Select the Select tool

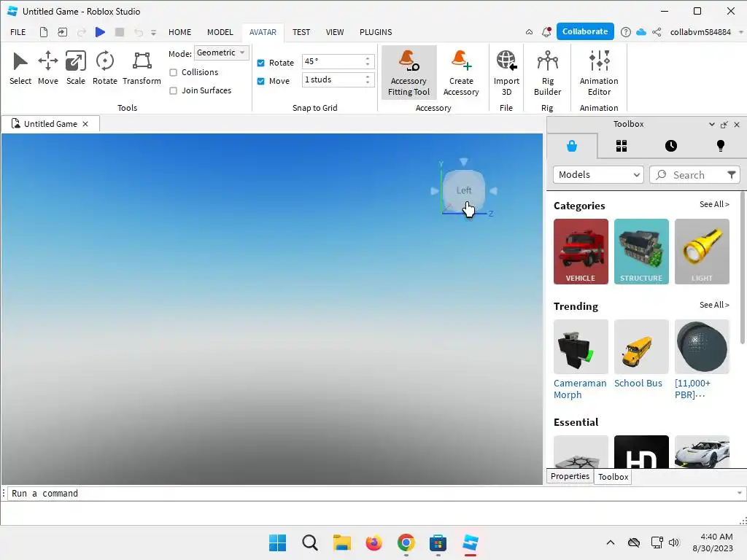20,69
